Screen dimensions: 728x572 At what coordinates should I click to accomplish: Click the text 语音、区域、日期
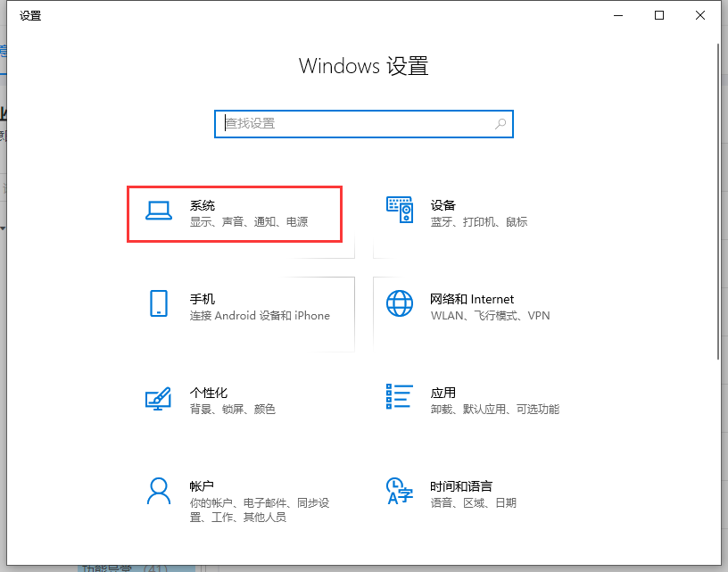473,502
